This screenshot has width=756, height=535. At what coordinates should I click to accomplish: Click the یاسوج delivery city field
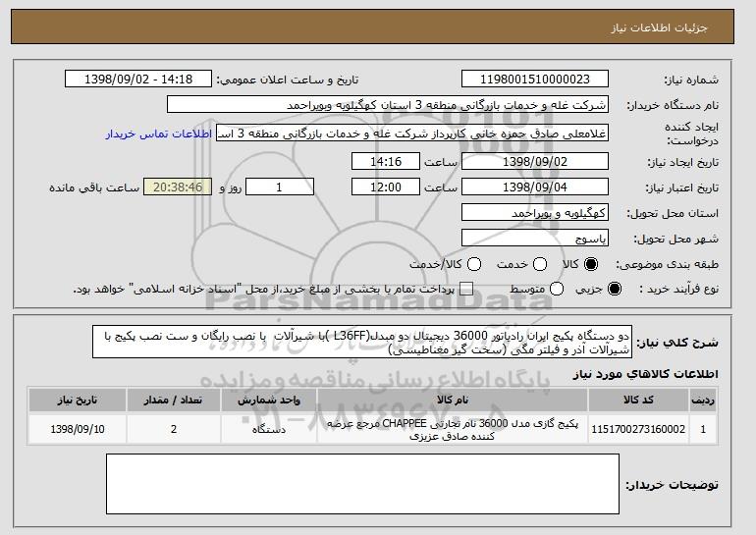pyautogui.click(x=534, y=238)
